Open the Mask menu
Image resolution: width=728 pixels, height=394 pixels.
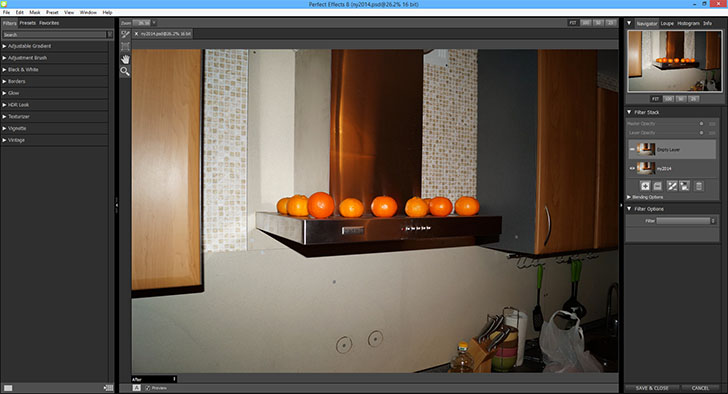35,13
